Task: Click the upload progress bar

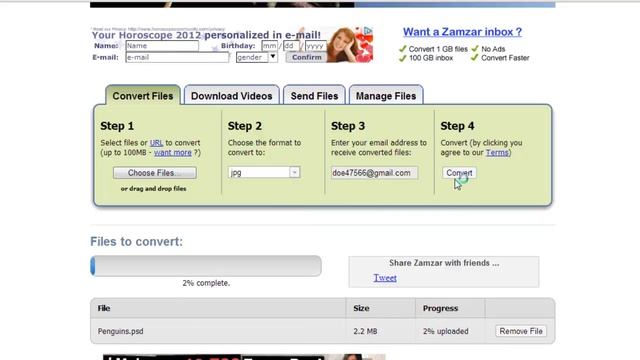Action: point(206,266)
